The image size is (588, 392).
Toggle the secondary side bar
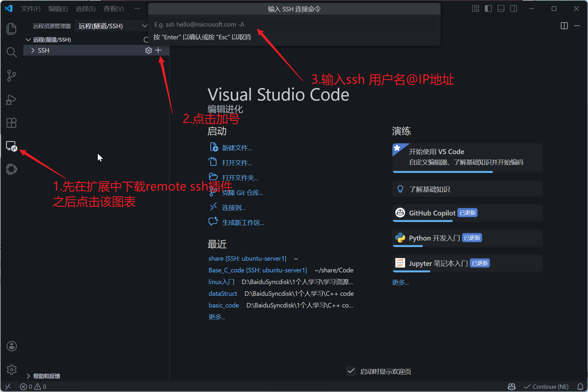[x=514, y=9]
